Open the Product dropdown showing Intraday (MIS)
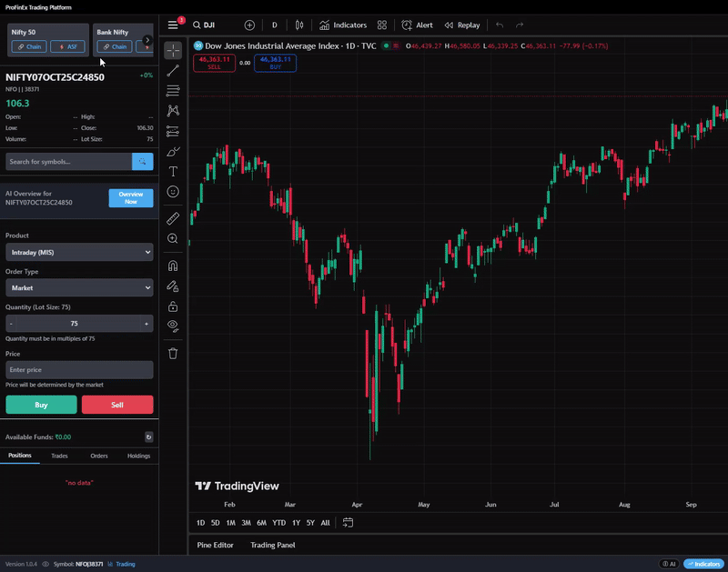 coord(79,251)
